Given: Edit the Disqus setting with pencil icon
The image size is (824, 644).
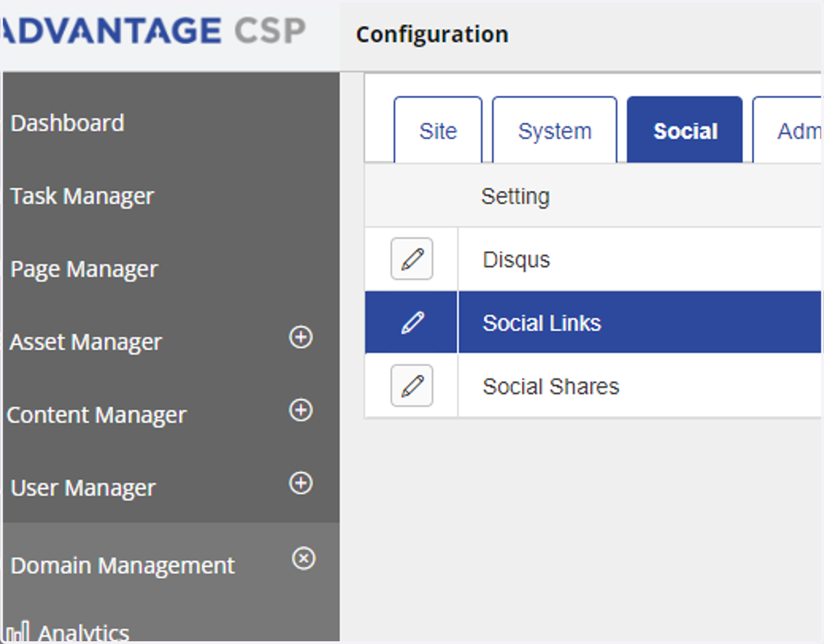Looking at the screenshot, I should click(411, 259).
